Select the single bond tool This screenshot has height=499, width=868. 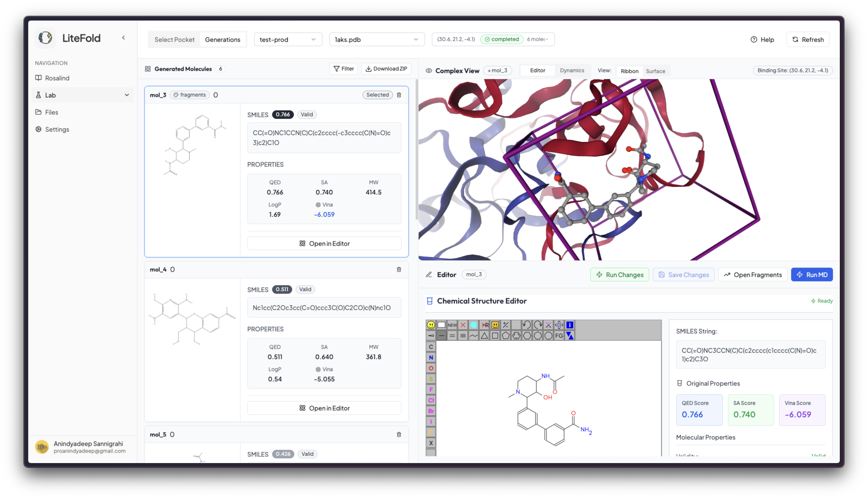(x=441, y=336)
